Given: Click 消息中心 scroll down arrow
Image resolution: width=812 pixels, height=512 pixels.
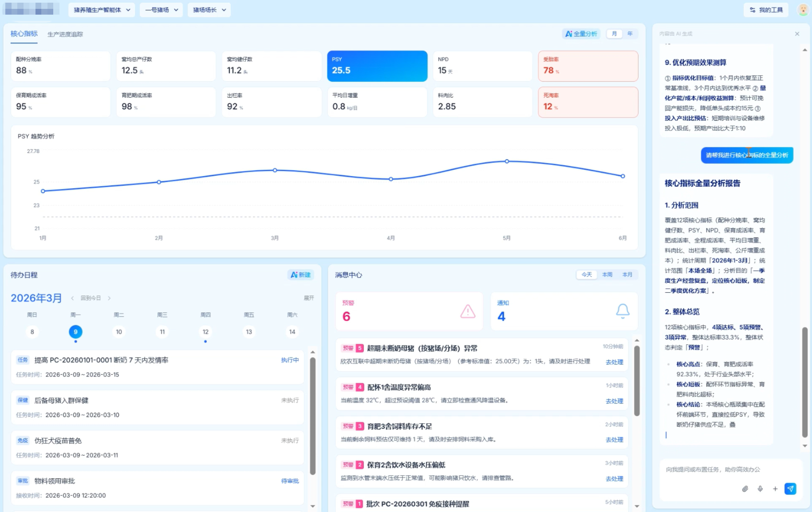Looking at the screenshot, I should (637, 506).
